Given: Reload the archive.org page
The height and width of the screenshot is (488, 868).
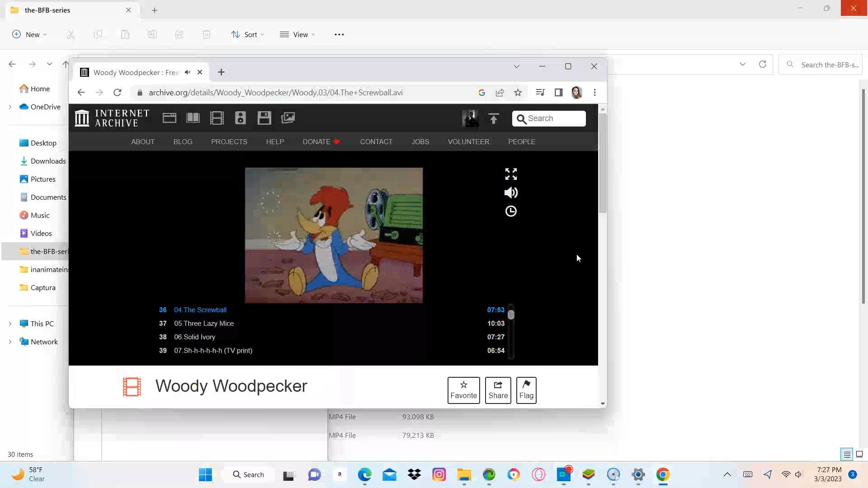Looking at the screenshot, I should point(118,93).
